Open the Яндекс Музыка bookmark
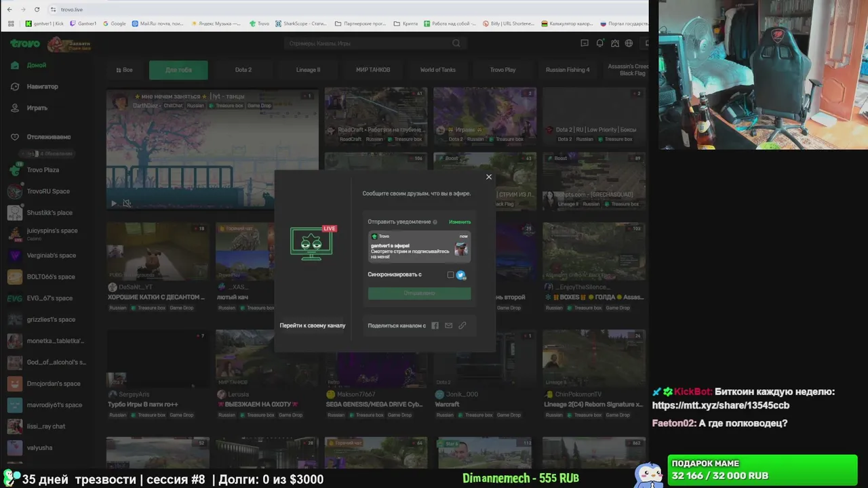868x488 pixels. click(216, 24)
